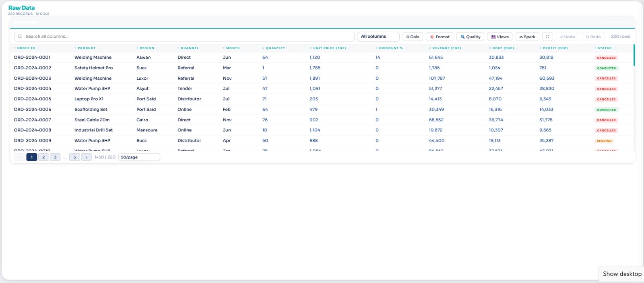Sort by Product column header
This screenshot has height=283, width=644.
[87, 48]
